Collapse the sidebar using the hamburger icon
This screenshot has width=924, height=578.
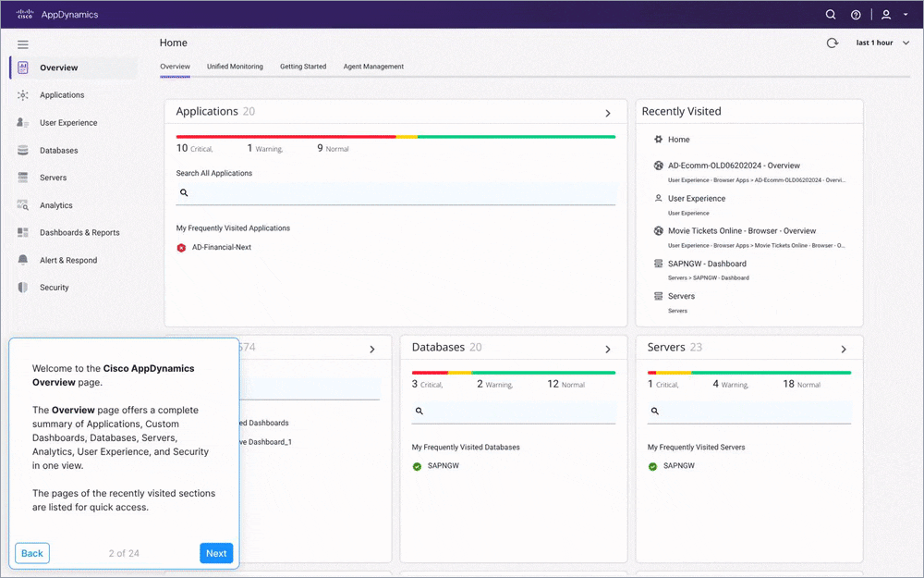pyautogui.click(x=22, y=43)
